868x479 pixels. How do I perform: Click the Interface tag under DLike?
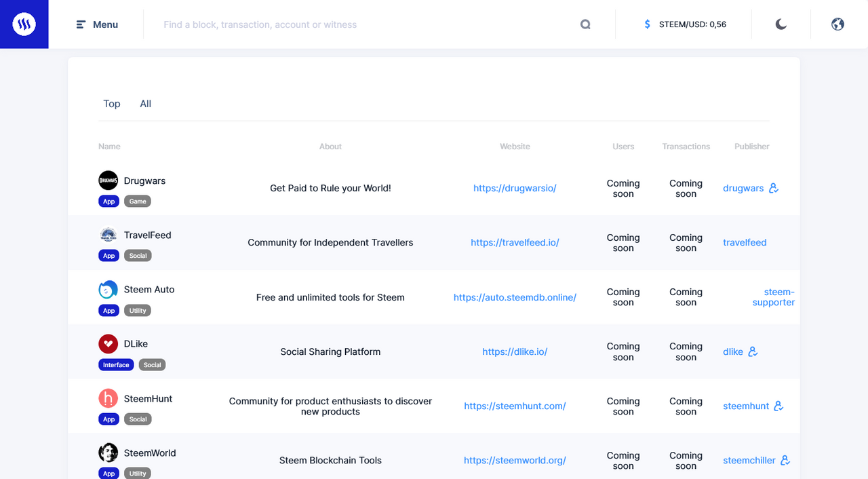[116, 365]
